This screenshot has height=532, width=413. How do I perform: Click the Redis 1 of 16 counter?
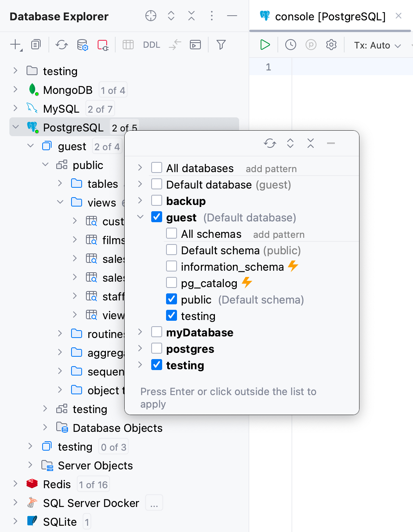coord(93,485)
